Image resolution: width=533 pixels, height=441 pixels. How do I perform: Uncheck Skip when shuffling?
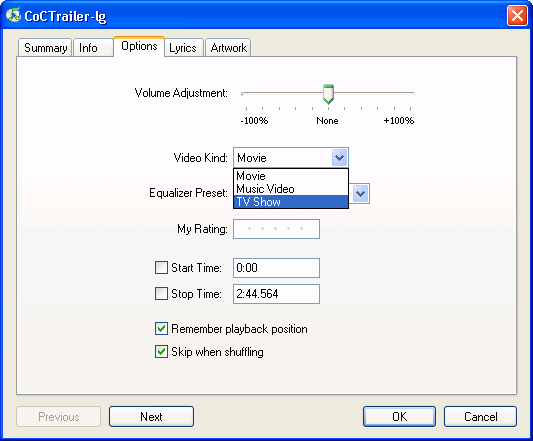pyautogui.click(x=161, y=352)
